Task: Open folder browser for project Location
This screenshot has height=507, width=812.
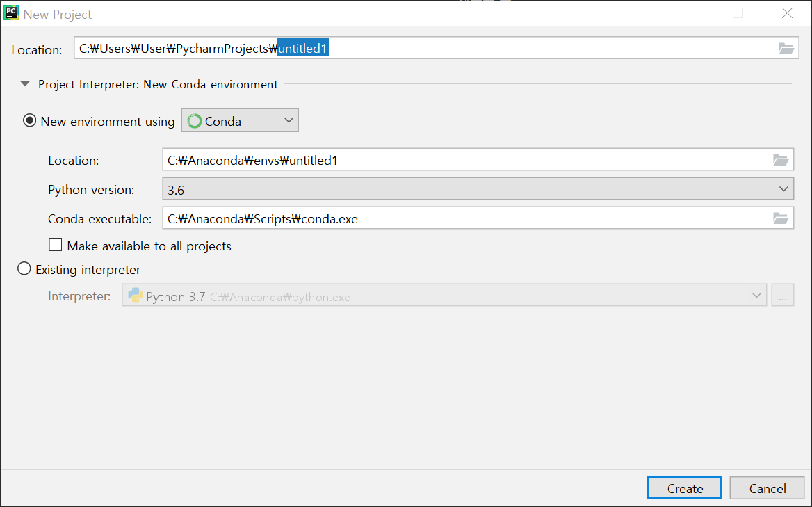Action: [x=786, y=49]
